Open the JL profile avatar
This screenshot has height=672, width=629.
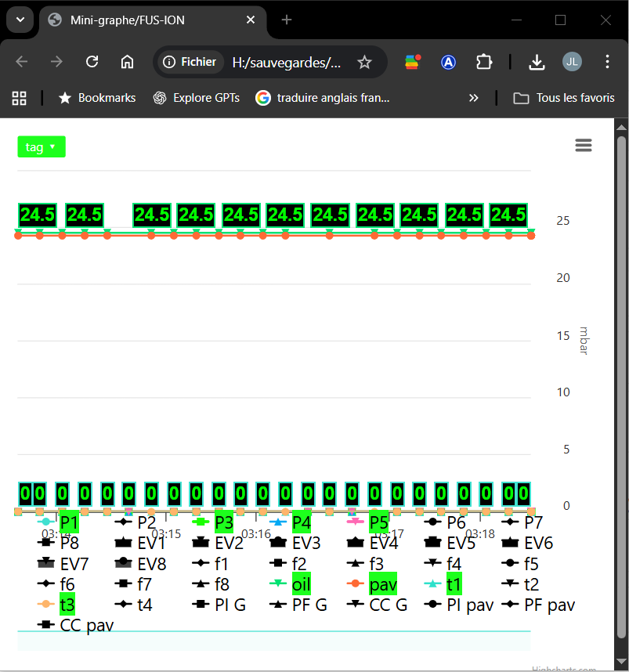[572, 62]
